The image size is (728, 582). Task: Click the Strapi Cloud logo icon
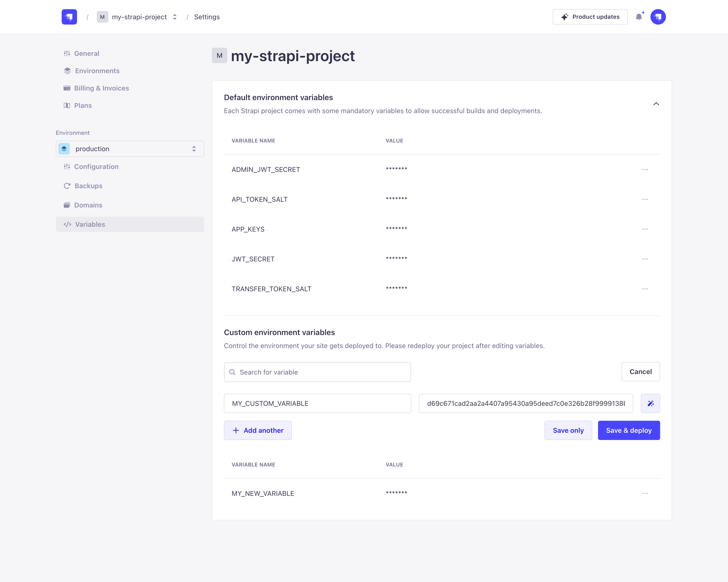69,17
